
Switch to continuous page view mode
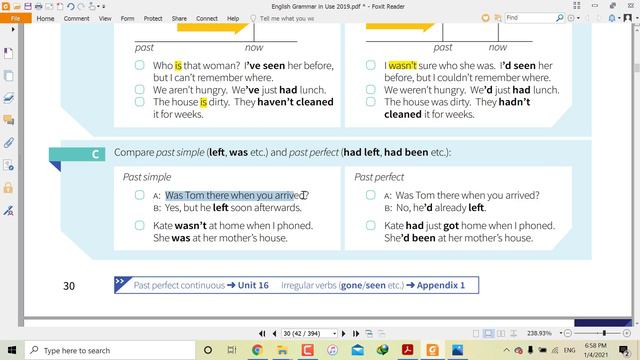click(x=488, y=333)
